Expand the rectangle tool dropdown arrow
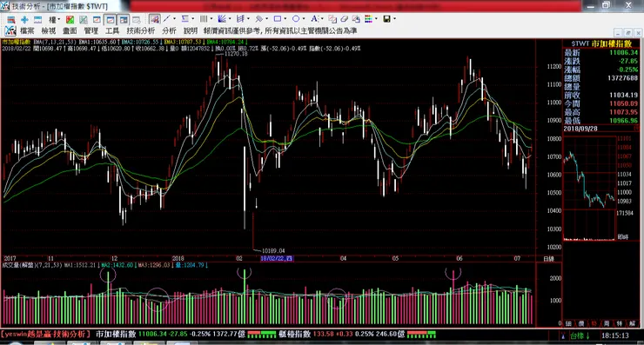 pyautogui.click(x=285, y=19)
